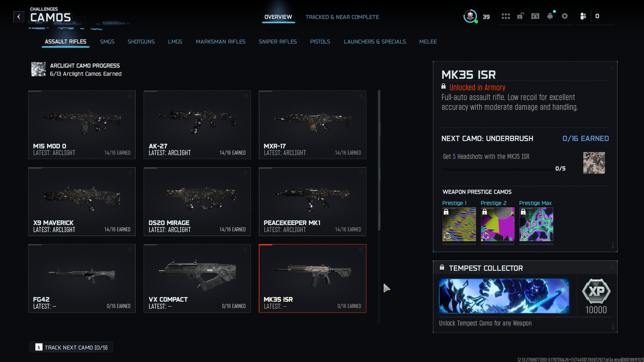
Task: Select the LMGs category
Action: click(175, 42)
